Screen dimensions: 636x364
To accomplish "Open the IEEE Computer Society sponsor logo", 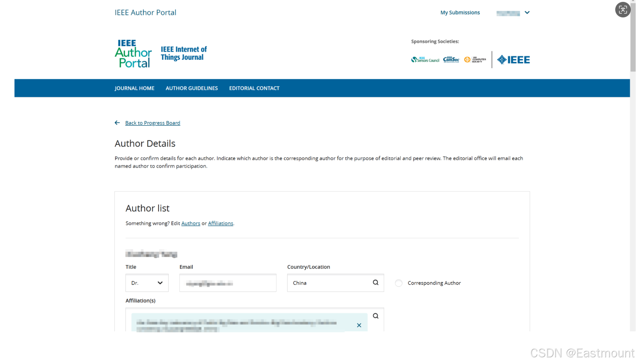I will pos(475,59).
